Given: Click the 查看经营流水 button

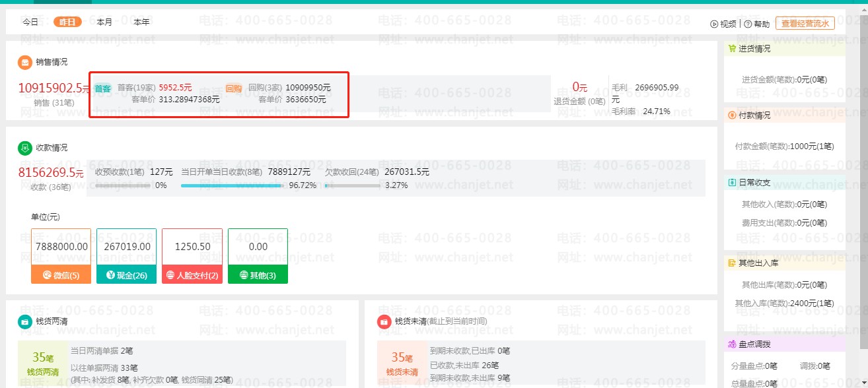Looking at the screenshot, I should click(805, 24).
